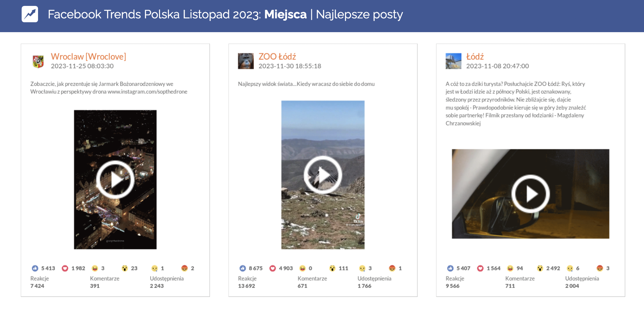Click the love heart icon on Wroclaw post
644x313 pixels.
(65, 268)
